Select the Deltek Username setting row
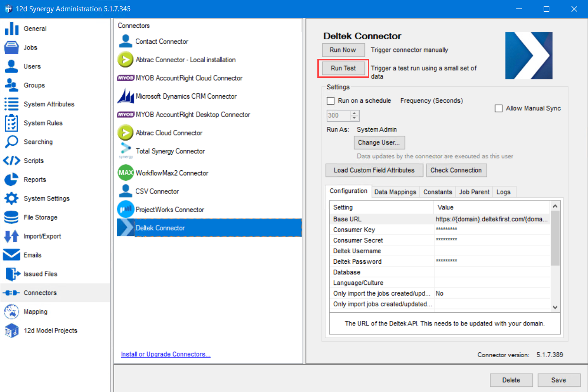 point(440,251)
